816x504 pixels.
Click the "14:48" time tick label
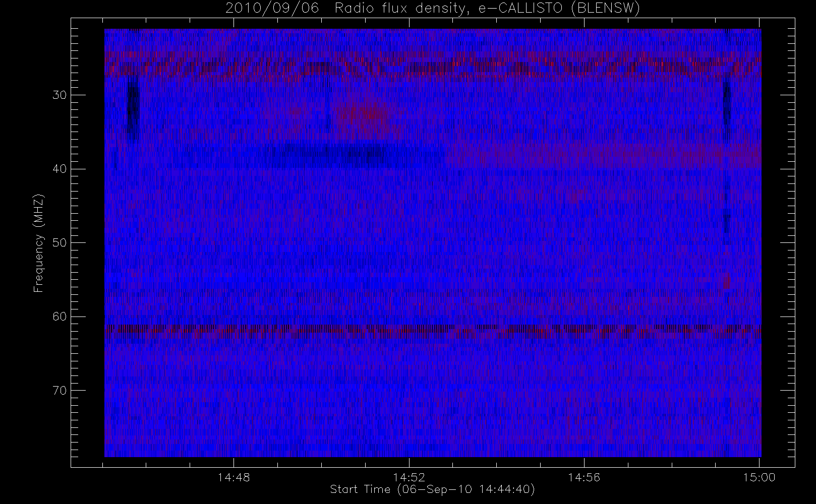click(234, 477)
